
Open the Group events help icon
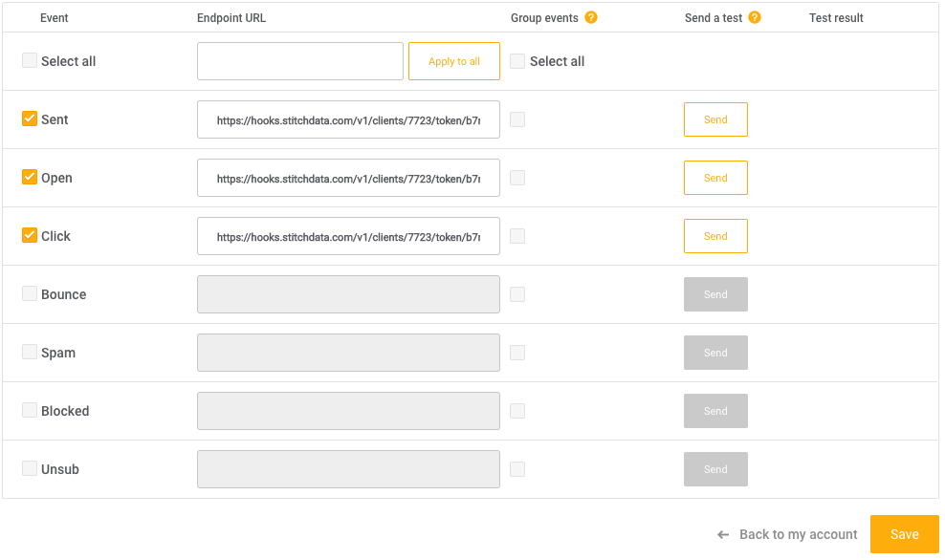tap(591, 16)
